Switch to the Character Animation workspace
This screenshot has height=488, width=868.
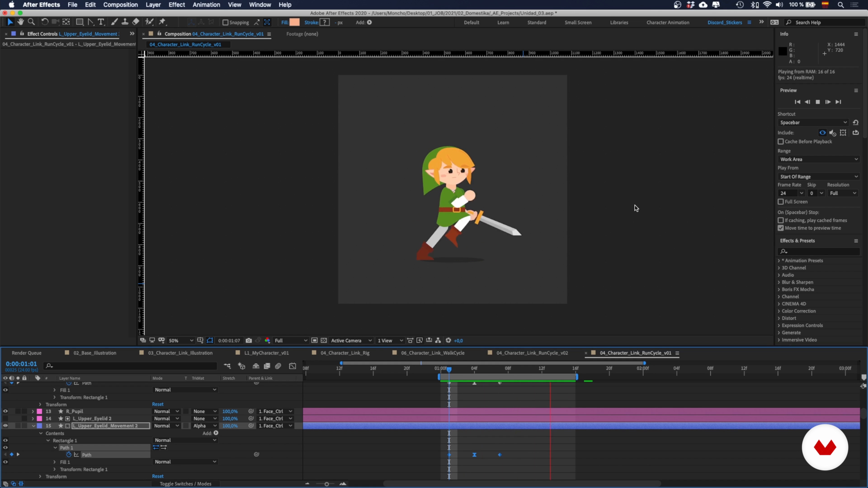668,23
